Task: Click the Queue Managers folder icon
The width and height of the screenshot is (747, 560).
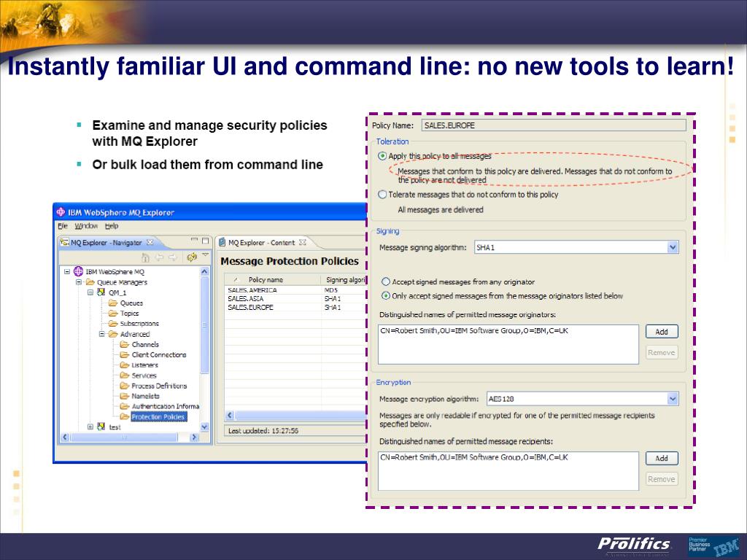Action: [x=90, y=282]
